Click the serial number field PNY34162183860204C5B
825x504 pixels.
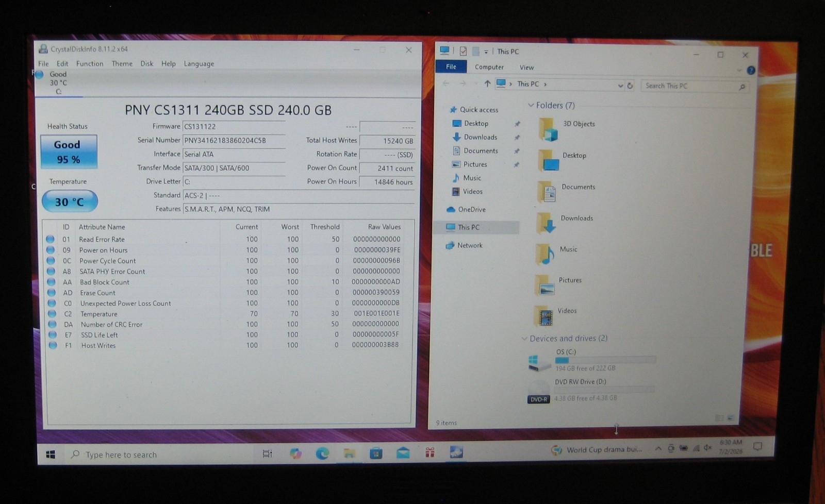click(234, 140)
